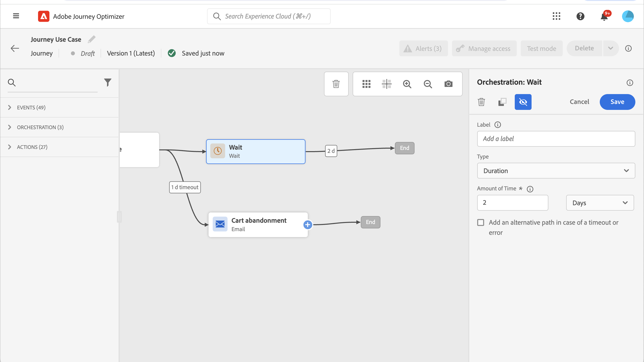Click the canvas grid layout icon

pyautogui.click(x=366, y=84)
